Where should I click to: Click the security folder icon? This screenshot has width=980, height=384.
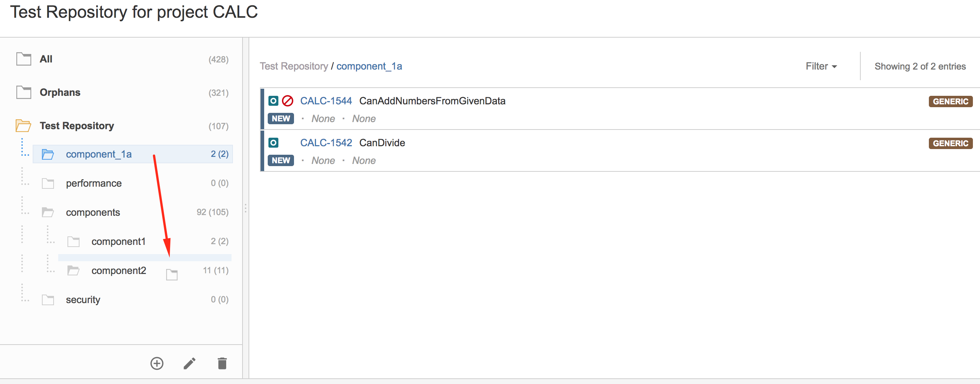tap(48, 300)
